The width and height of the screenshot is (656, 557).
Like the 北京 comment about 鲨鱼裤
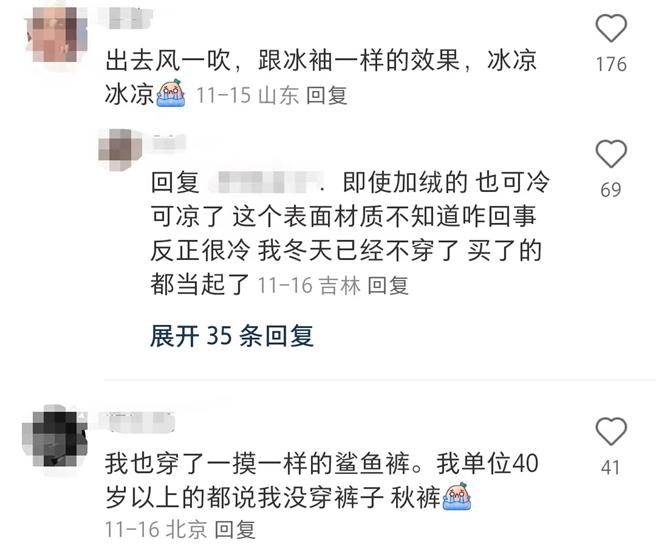[x=611, y=431]
